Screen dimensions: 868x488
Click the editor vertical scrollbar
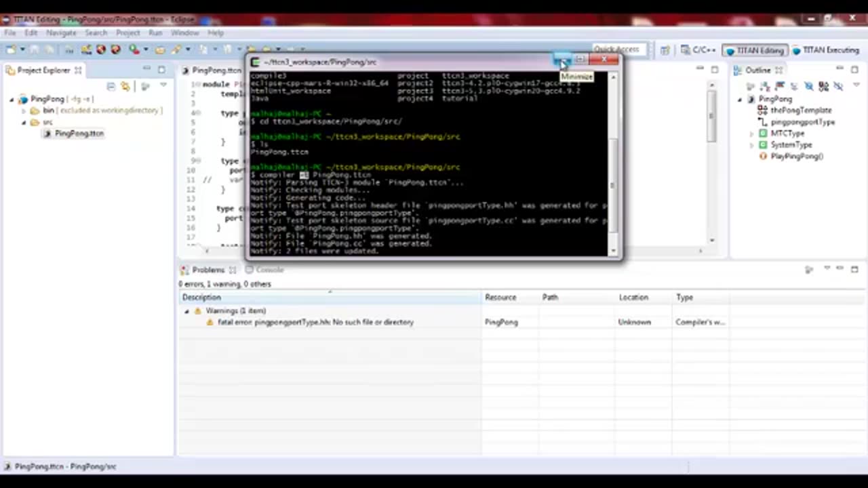[711, 163]
